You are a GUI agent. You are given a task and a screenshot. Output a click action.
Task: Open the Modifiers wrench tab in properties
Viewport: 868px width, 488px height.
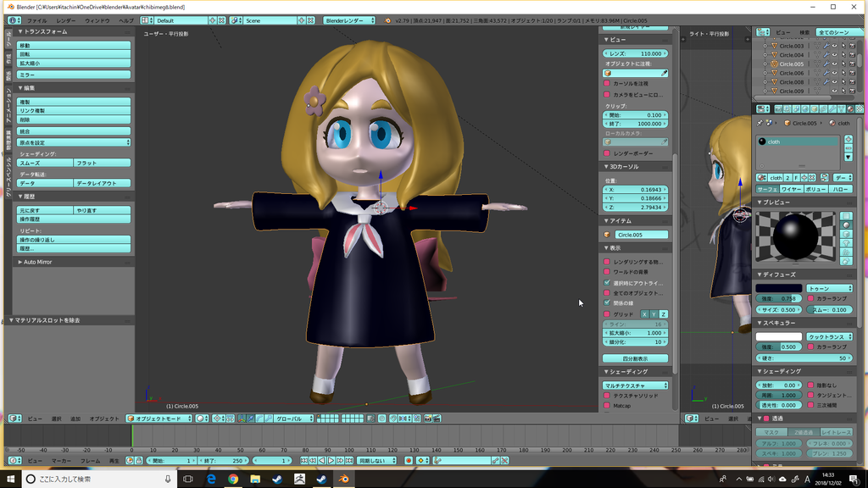point(832,109)
